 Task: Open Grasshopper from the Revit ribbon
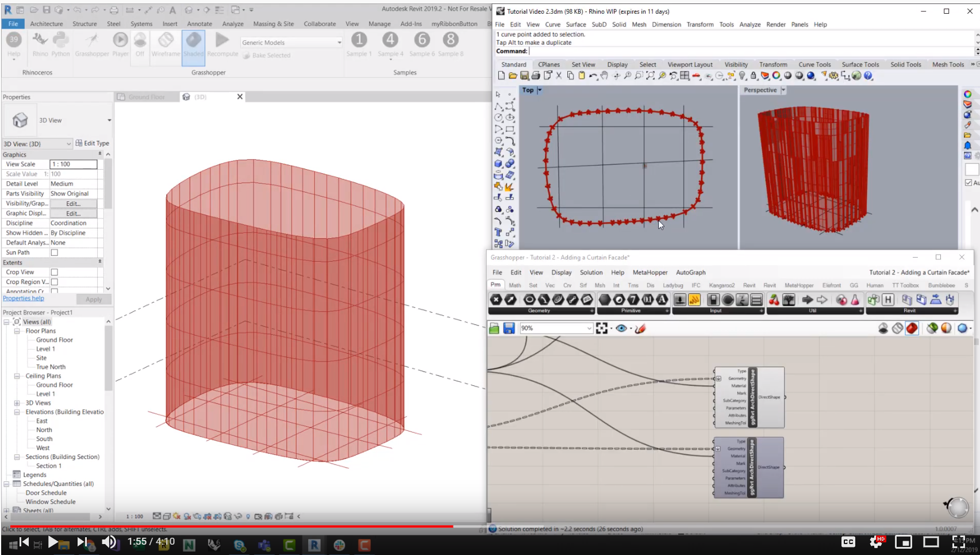[x=92, y=45]
